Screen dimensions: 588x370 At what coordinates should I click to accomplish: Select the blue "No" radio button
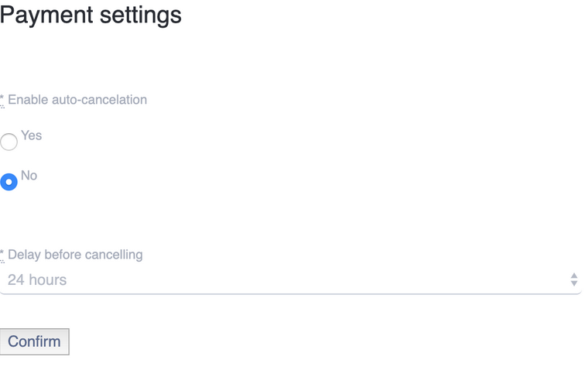tap(9, 182)
